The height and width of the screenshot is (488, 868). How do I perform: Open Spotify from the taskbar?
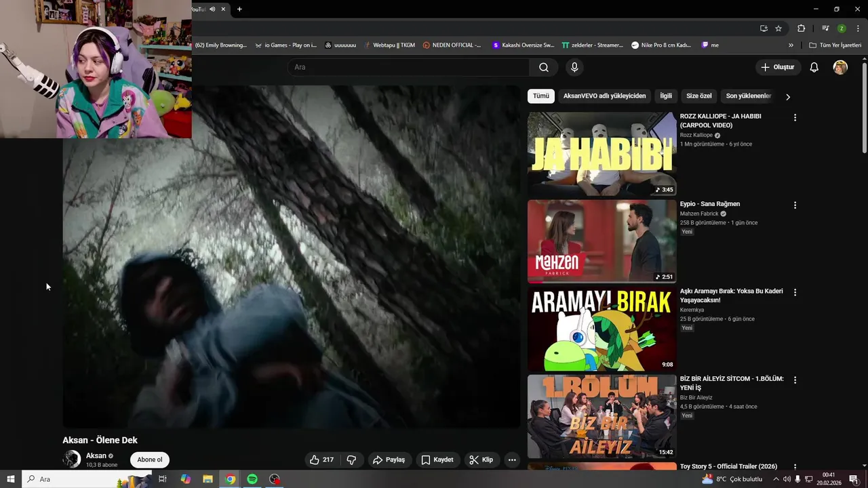(x=252, y=479)
